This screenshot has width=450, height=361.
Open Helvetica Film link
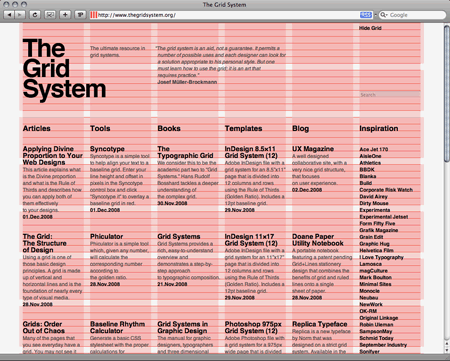tap(376, 250)
